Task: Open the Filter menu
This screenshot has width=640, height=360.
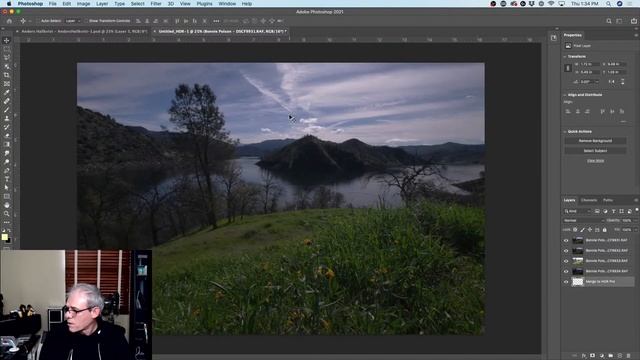Action: click(x=156, y=4)
